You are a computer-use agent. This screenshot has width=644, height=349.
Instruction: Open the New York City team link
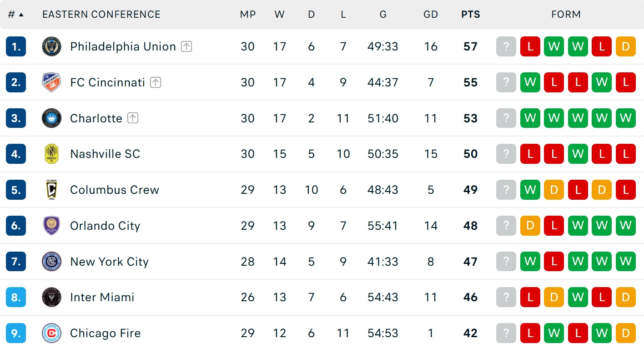point(109,262)
